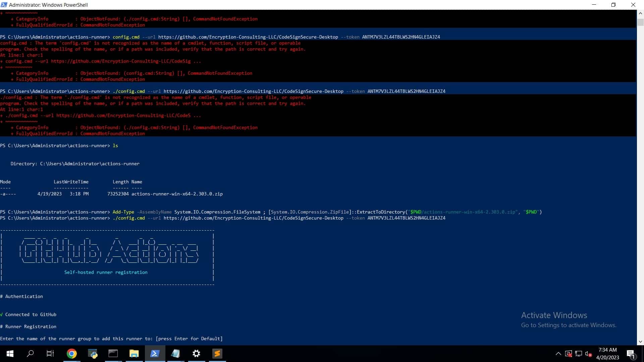This screenshot has height=362, width=644.
Task: Click the active PowerShell taskbar icon
Action: tap(155, 354)
